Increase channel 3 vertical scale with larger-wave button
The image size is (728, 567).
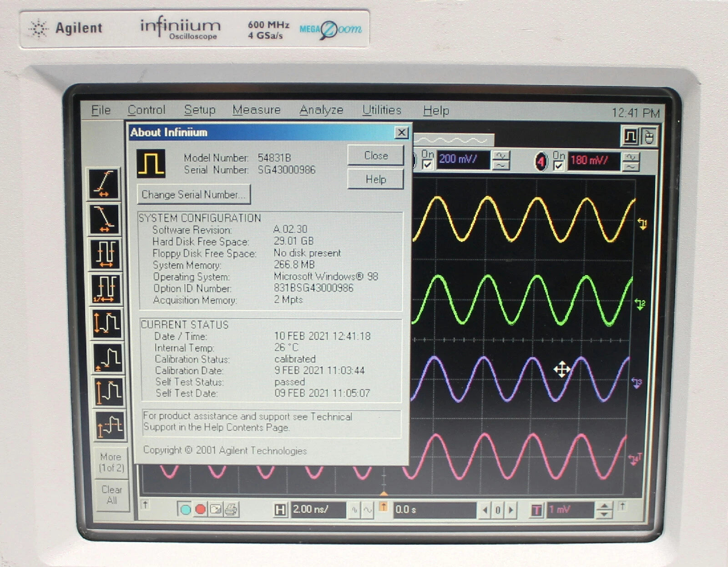(501, 156)
